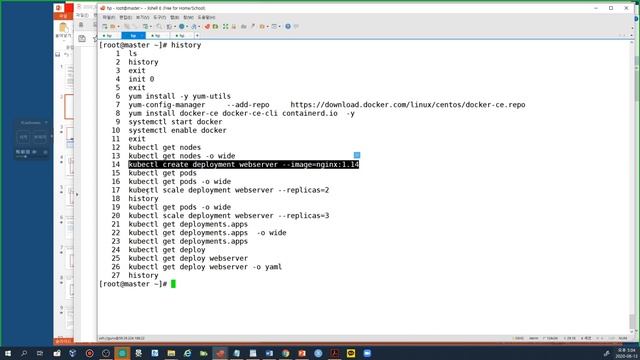Image resolution: width=640 pixels, height=360 pixels.
Task: Click the taskbar clock and date
Action: 626,353
